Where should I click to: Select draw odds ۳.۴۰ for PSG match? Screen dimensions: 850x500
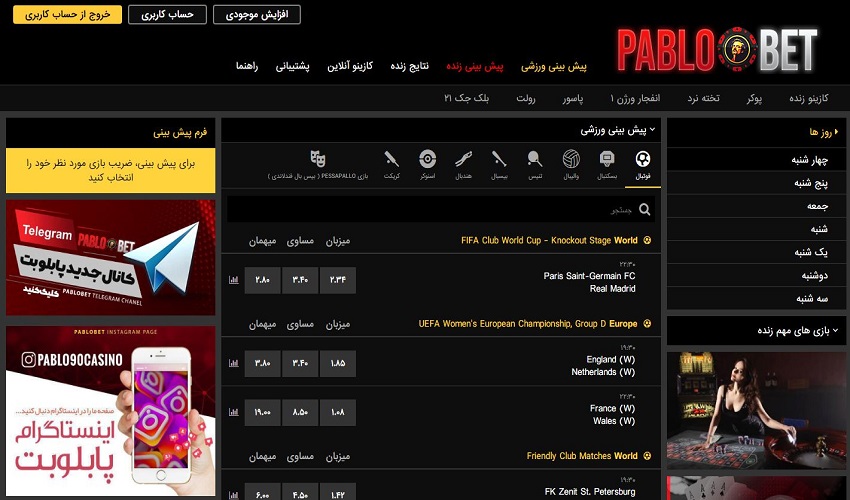[x=300, y=280]
